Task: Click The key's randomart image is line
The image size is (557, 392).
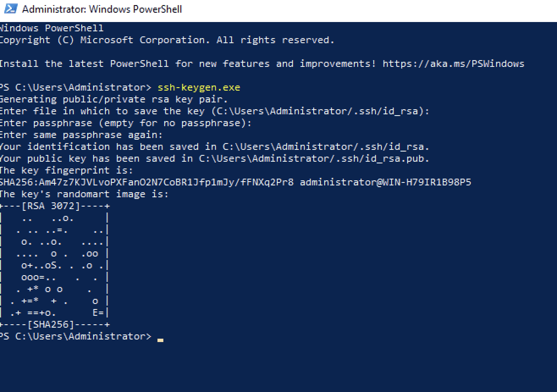Action: (x=84, y=194)
